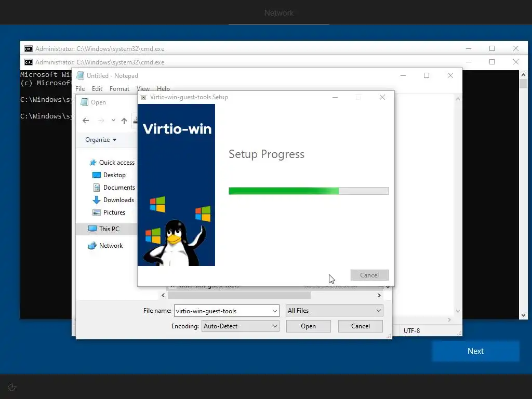The image size is (532, 399).
Task: Click cmd icon in the first cmd.exe window
Action: point(29,49)
